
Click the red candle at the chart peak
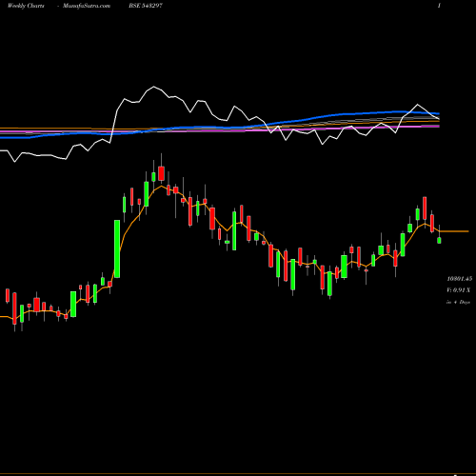161,173
